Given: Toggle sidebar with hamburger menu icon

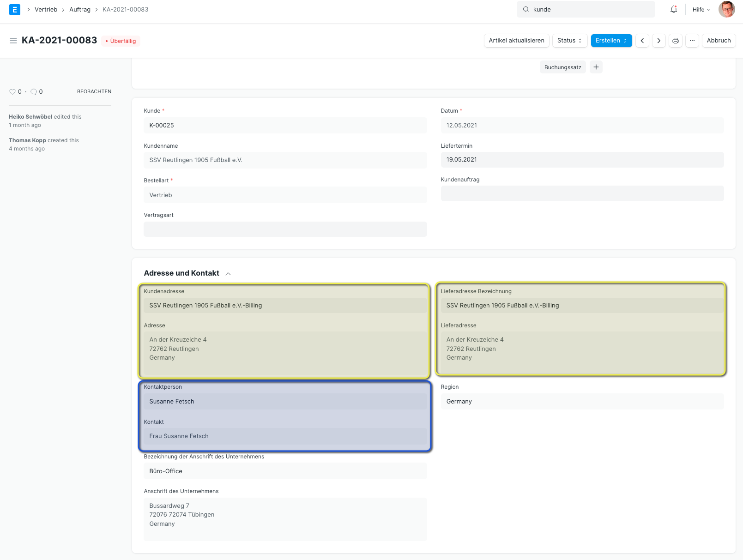Looking at the screenshot, I should (13, 41).
